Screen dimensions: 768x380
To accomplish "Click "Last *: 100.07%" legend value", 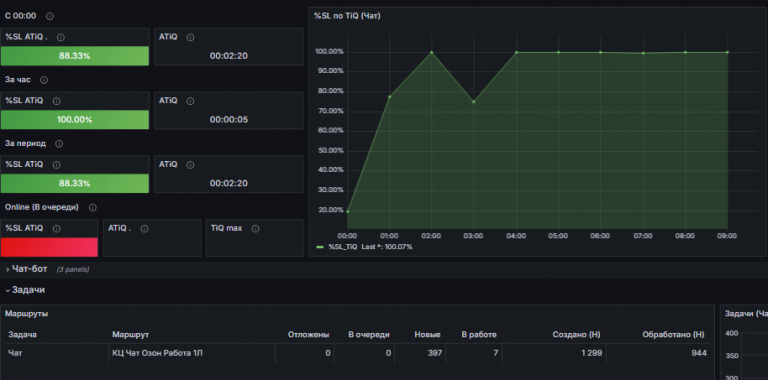I will tap(387, 247).
